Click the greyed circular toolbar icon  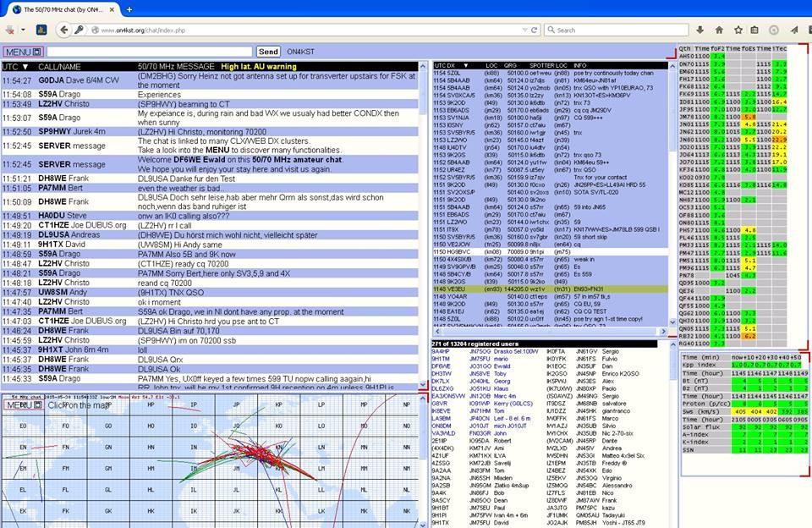tap(774, 30)
